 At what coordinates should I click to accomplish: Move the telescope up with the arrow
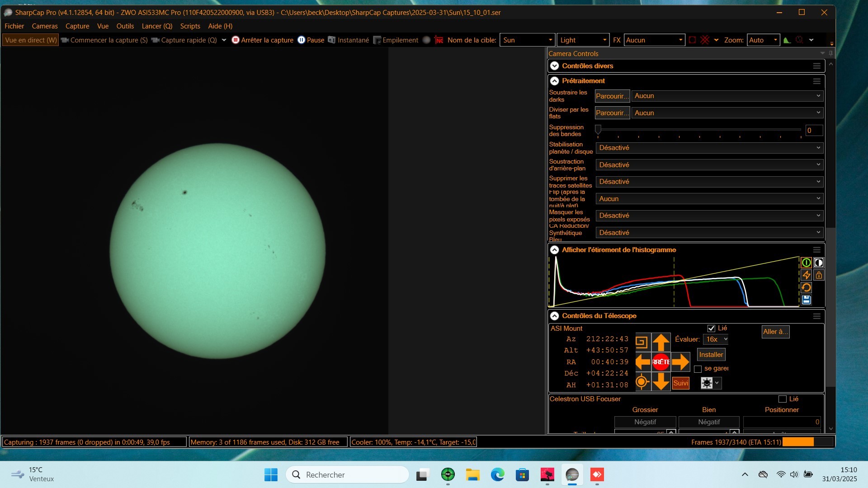point(661,342)
